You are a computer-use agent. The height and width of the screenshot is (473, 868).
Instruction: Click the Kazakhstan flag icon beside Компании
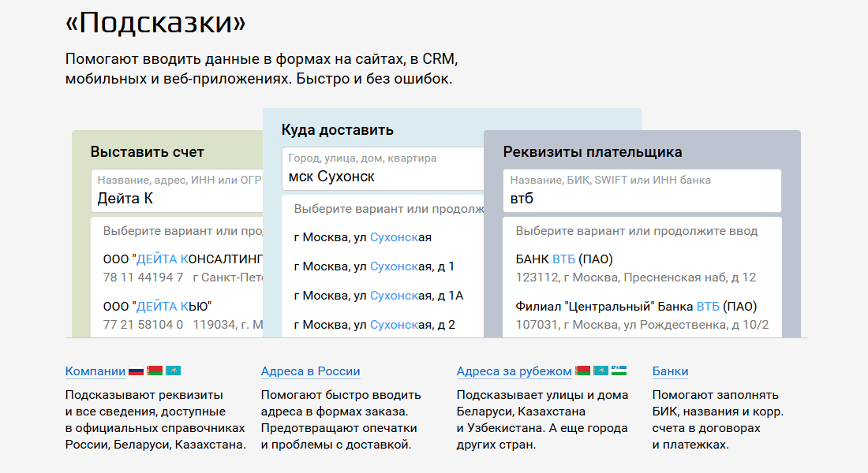click(174, 371)
